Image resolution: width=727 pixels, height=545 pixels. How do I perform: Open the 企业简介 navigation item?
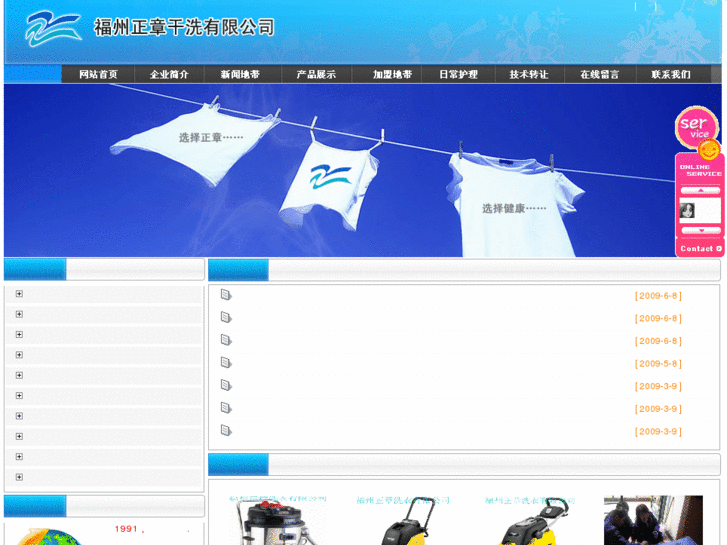coord(169,74)
